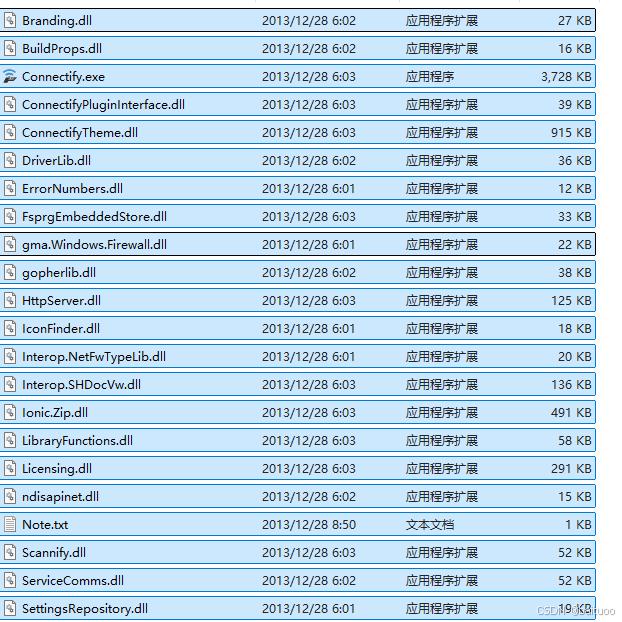
Task: Select the file name Interop.NetFwTypeLib.dll
Action: (94, 357)
